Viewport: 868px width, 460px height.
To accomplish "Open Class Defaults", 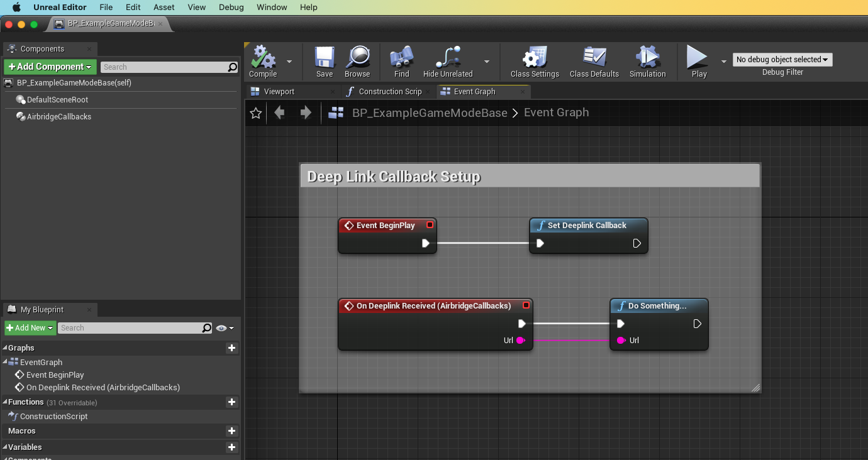I will pos(594,62).
